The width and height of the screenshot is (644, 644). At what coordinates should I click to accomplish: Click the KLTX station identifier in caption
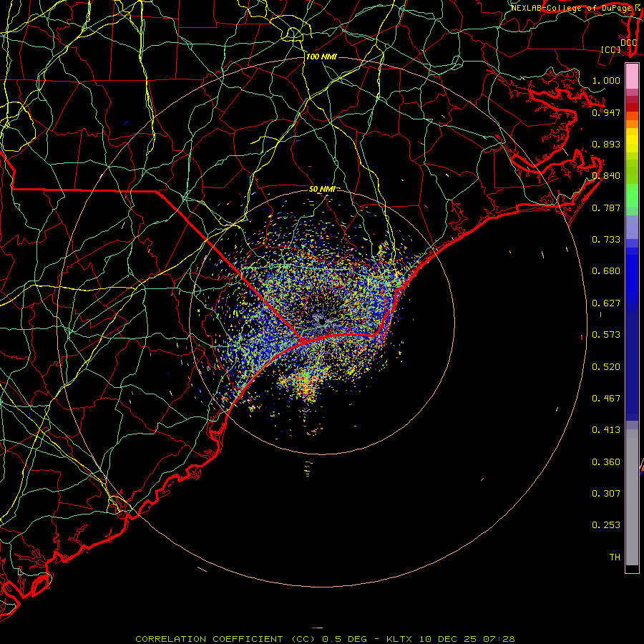click(x=399, y=639)
